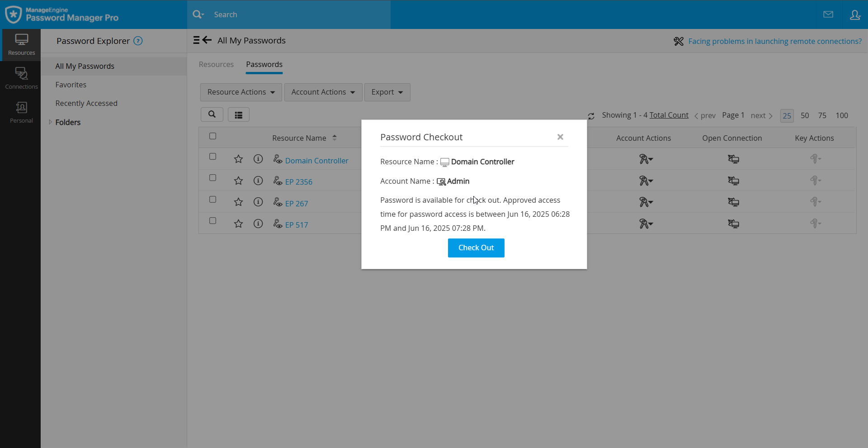This screenshot has height=448, width=868.
Task: Open the Connections section in sidebar
Action: [21, 78]
